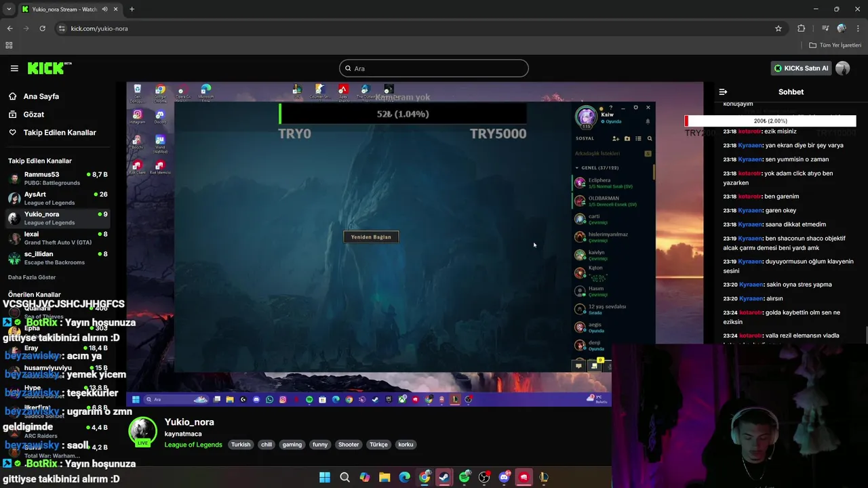Open Tüm Yer İşaretleri bookmarks folder

coord(835,45)
